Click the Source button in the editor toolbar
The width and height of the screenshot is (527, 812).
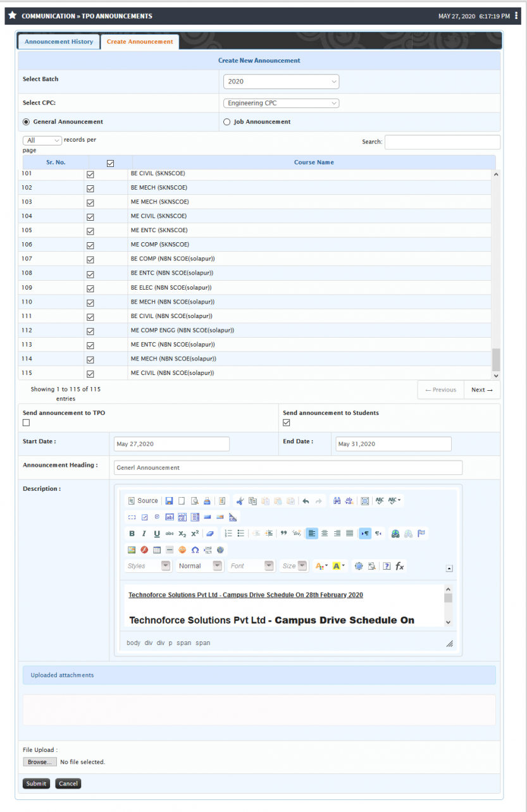[x=143, y=501]
